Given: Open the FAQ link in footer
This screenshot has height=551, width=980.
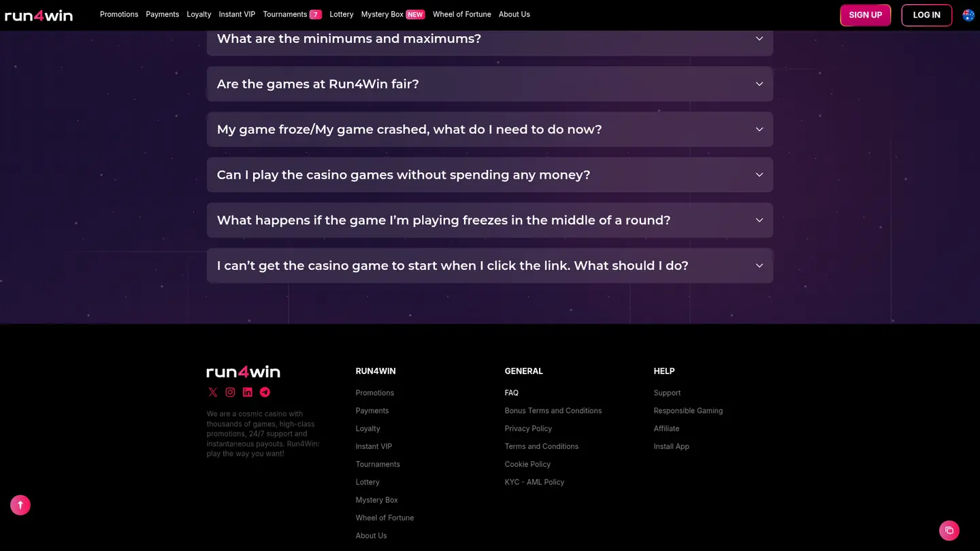Looking at the screenshot, I should pos(512,393).
